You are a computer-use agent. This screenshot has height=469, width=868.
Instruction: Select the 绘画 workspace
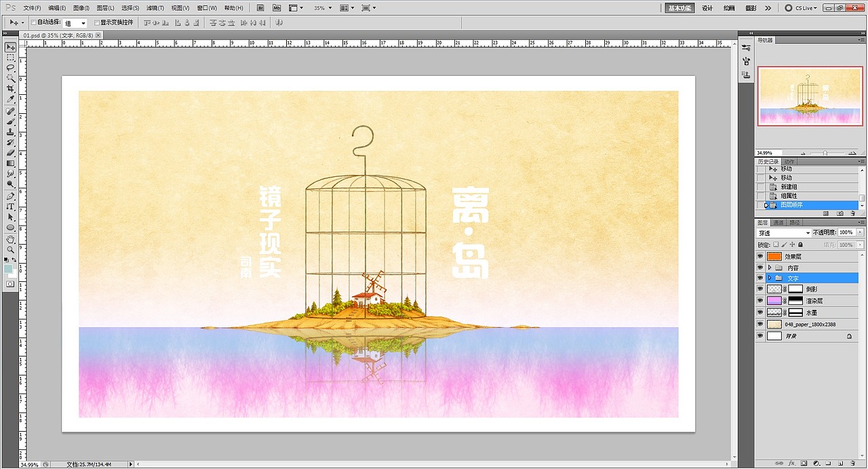[729, 8]
